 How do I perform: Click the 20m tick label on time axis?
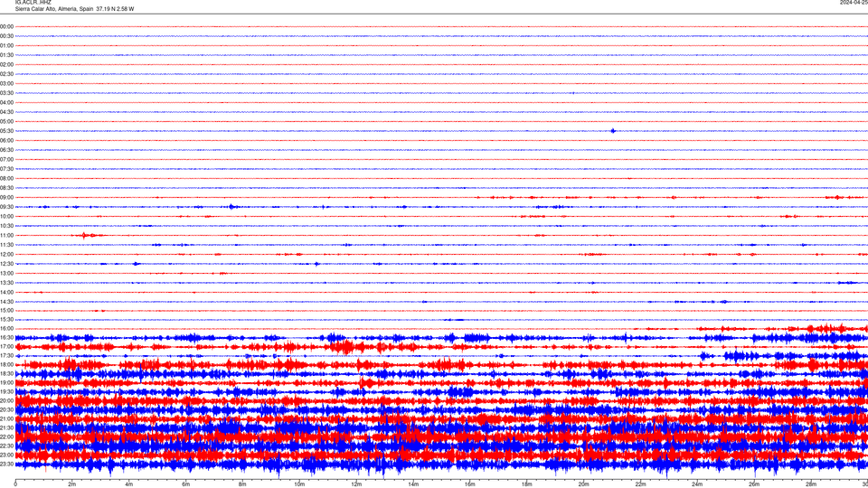click(x=583, y=484)
